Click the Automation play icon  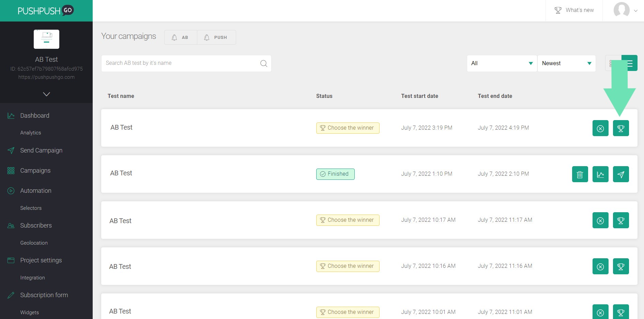tap(11, 191)
